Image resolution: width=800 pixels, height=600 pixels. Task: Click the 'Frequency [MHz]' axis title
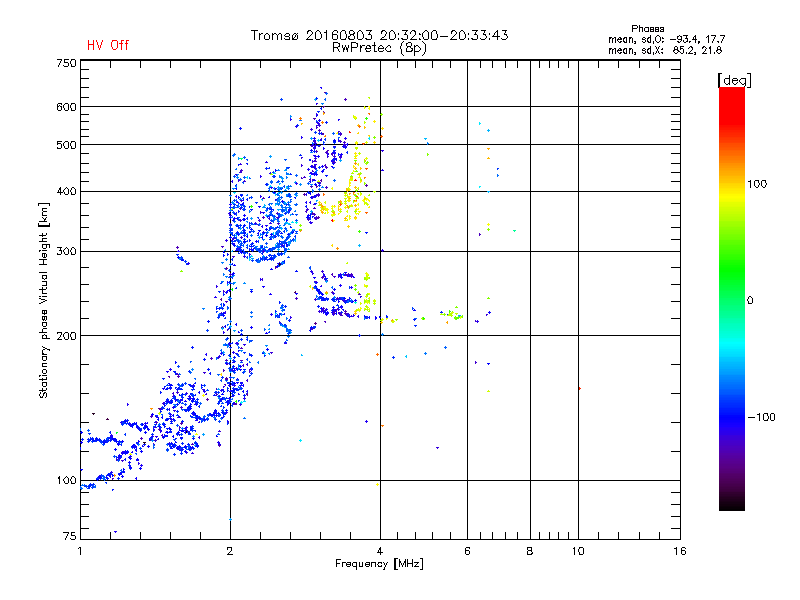coord(379,564)
